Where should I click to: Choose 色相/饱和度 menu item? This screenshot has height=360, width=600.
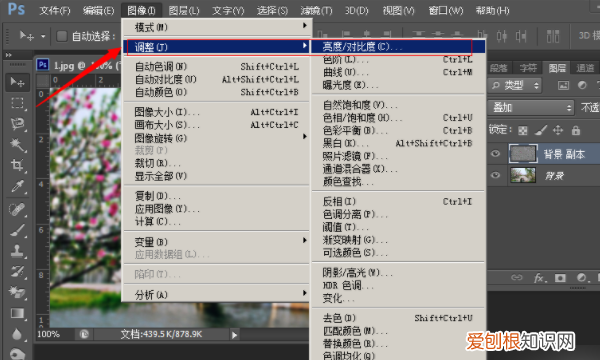click(398, 117)
